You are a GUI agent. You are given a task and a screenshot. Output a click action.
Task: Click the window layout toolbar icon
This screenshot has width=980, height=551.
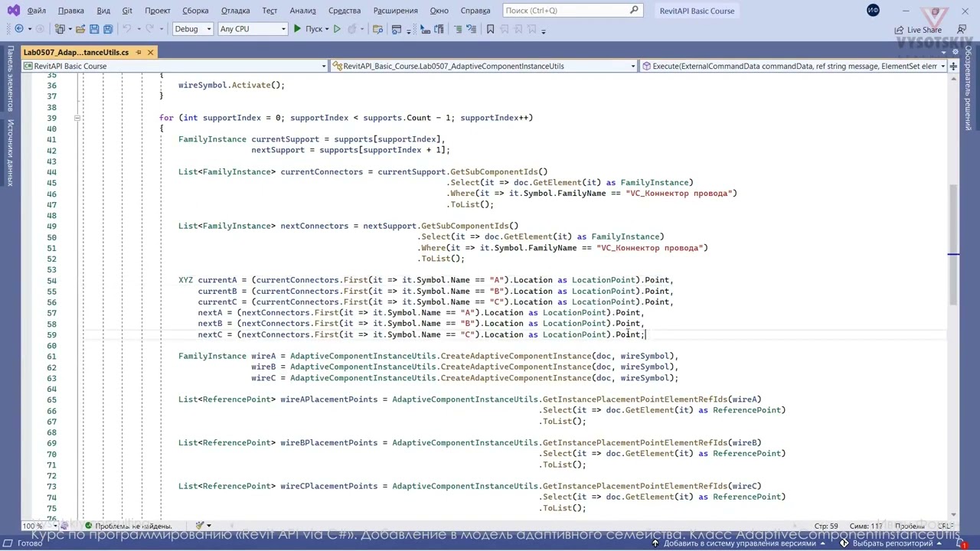pyautogui.click(x=397, y=29)
